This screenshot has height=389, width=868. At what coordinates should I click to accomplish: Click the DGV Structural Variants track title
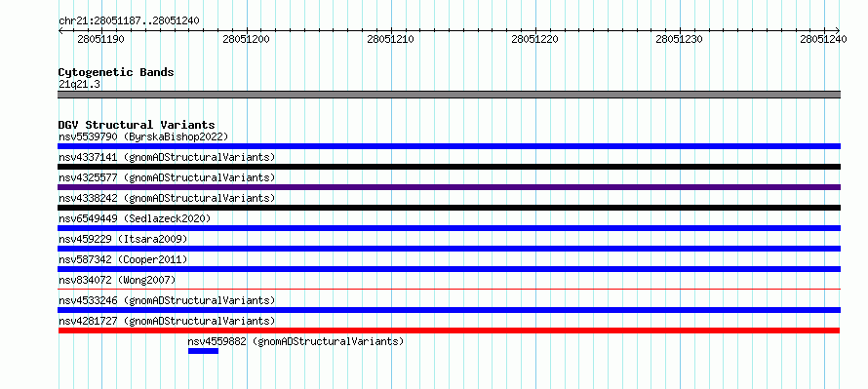[x=137, y=125]
